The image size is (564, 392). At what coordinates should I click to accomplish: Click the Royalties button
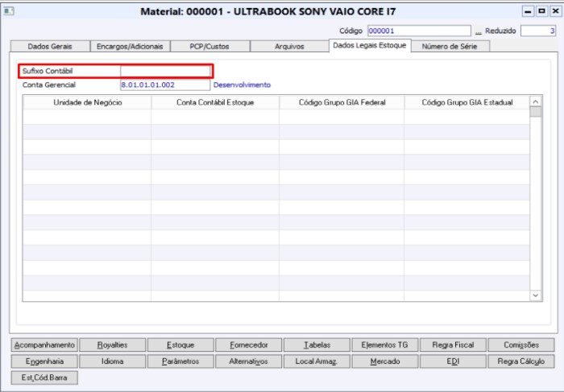point(113,345)
